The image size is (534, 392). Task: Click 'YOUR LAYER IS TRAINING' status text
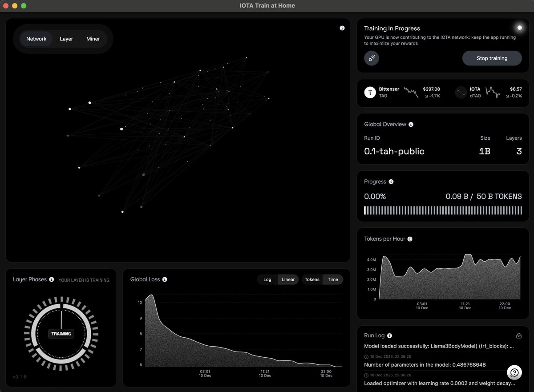(x=84, y=280)
